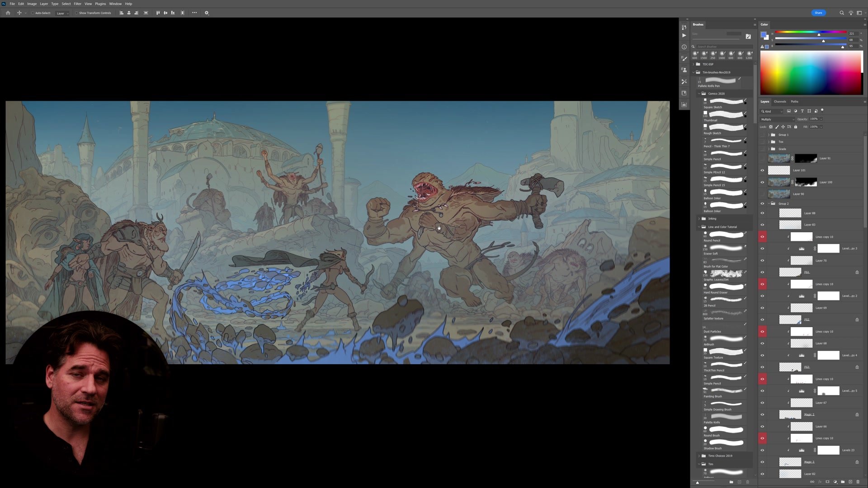This screenshot has width=868, height=488.
Task: Open the Plugins menu
Action: [x=100, y=4]
